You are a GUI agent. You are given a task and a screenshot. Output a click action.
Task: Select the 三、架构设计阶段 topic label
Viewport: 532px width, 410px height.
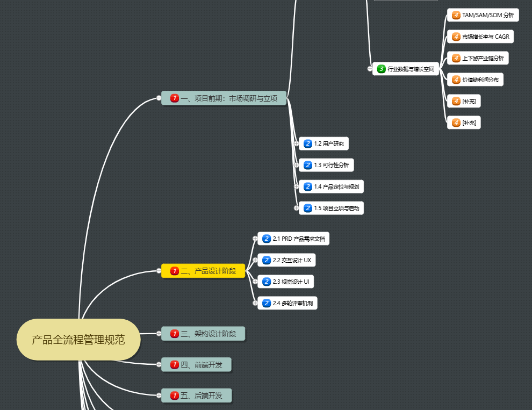point(209,334)
